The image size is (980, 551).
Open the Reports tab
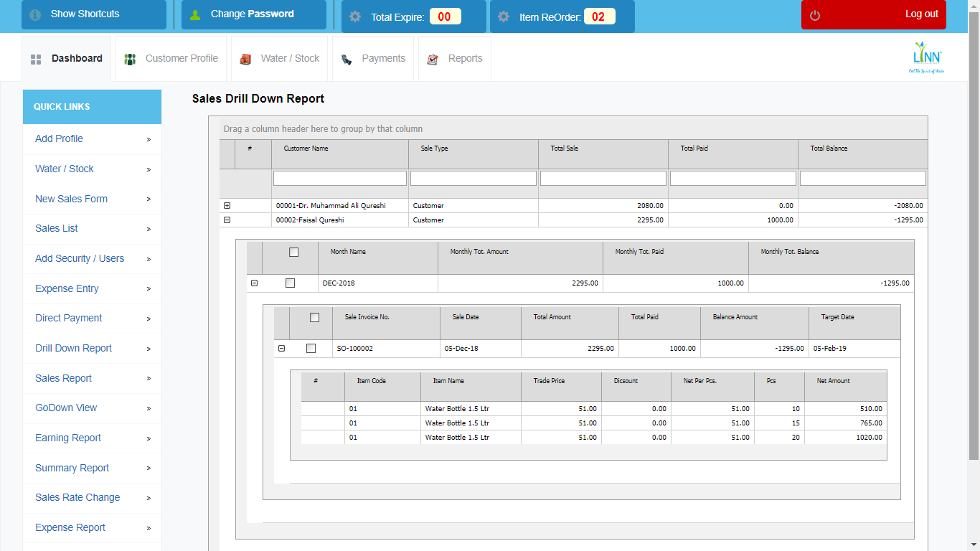coord(456,59)
